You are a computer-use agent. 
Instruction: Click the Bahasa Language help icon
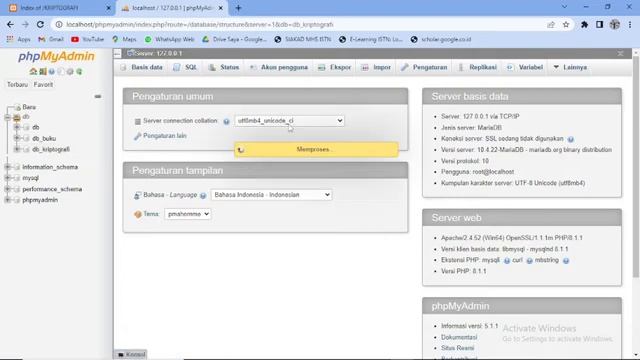203,196
